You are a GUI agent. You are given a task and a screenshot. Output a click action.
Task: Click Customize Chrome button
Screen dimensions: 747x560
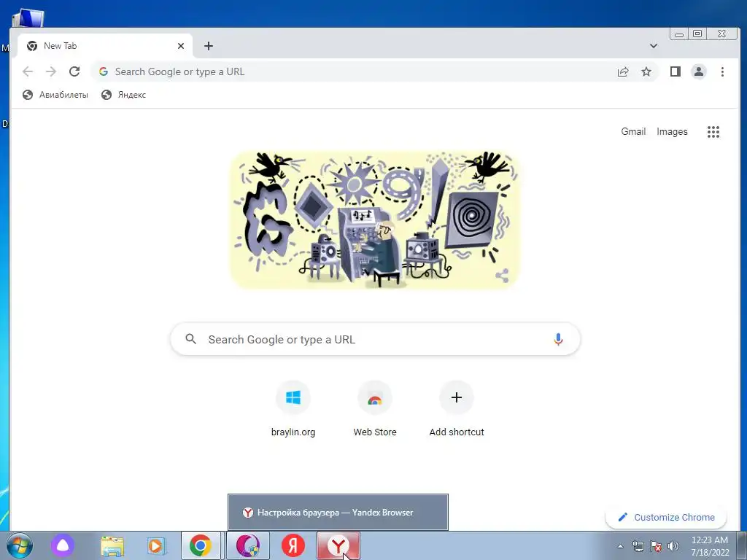click(666, 517)
